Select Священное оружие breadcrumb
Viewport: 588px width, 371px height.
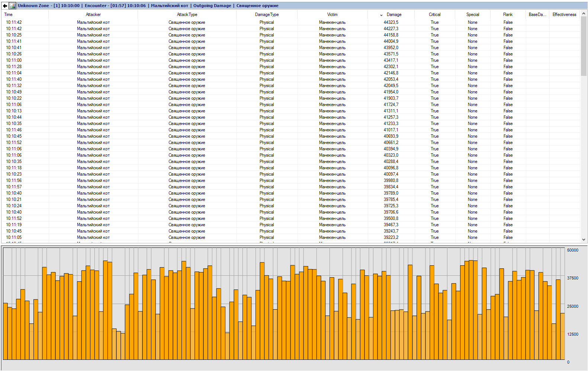(x=257, y=6)
